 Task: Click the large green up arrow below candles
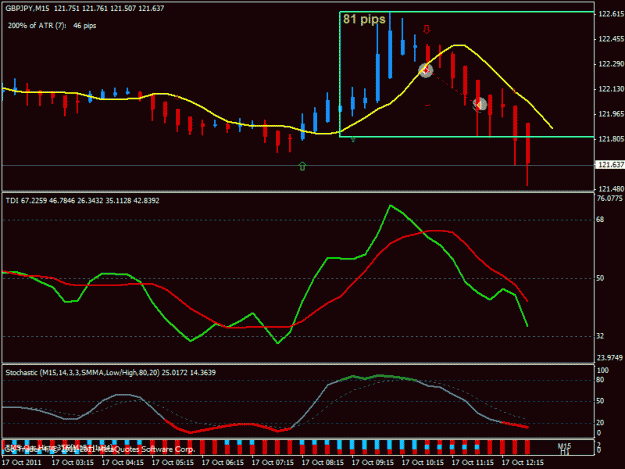click(x=302, y=167)
